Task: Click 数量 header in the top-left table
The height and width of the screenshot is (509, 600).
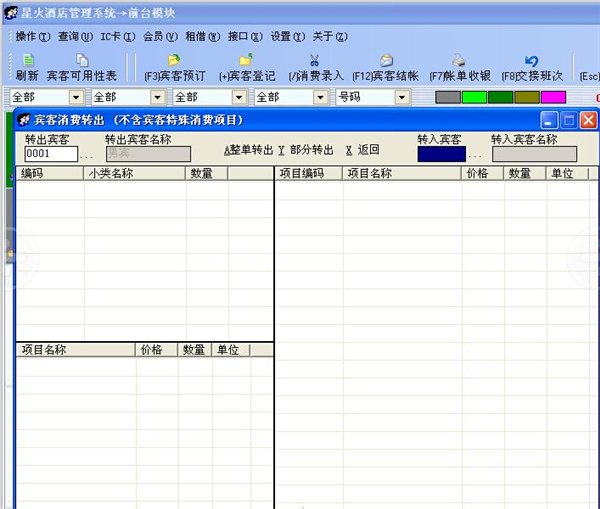Action: pyautogui.click(x=207, y=173)
